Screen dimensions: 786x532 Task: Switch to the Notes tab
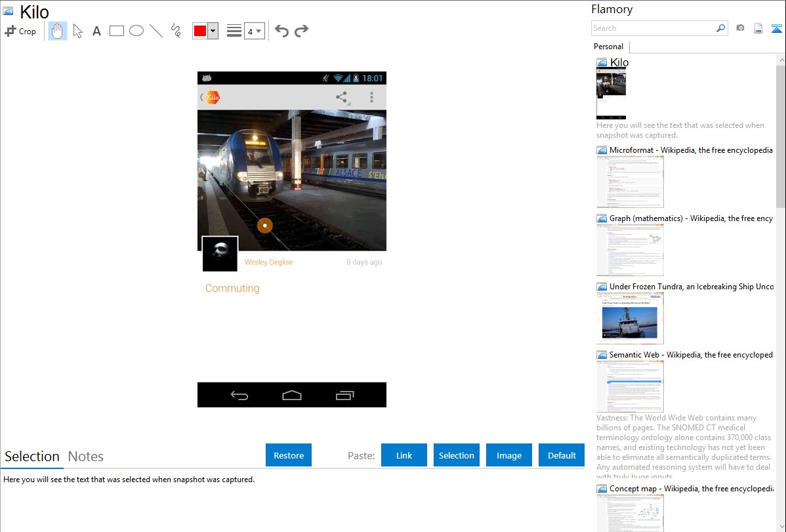coord(86,457)
